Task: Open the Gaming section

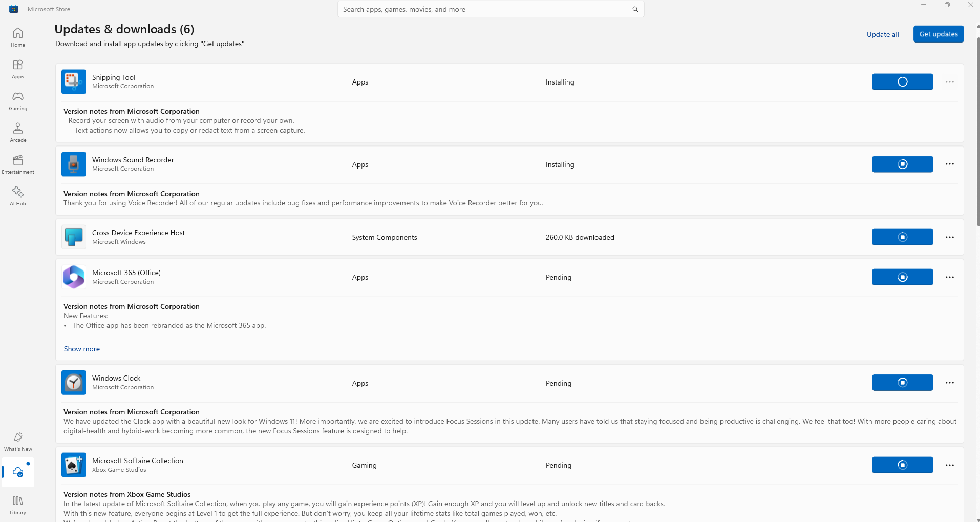Action: [18, 101]
